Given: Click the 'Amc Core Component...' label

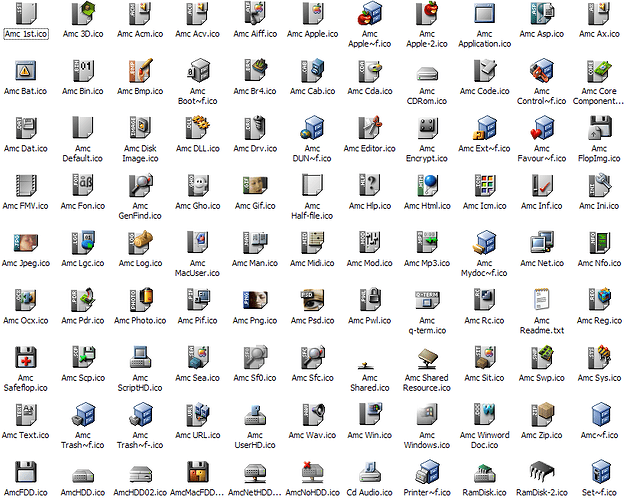Looking at the screenshot, I should pyautogui.click(x=599, y=96).
